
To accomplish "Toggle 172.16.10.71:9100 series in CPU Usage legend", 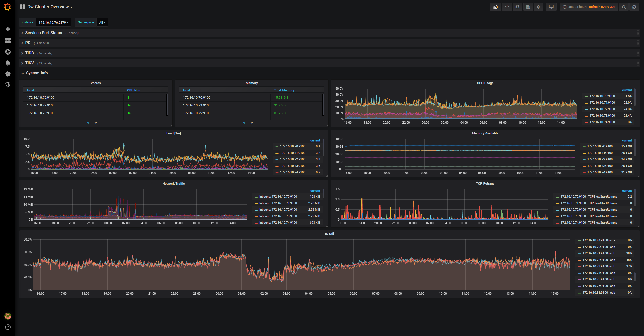I will [602, 103].
